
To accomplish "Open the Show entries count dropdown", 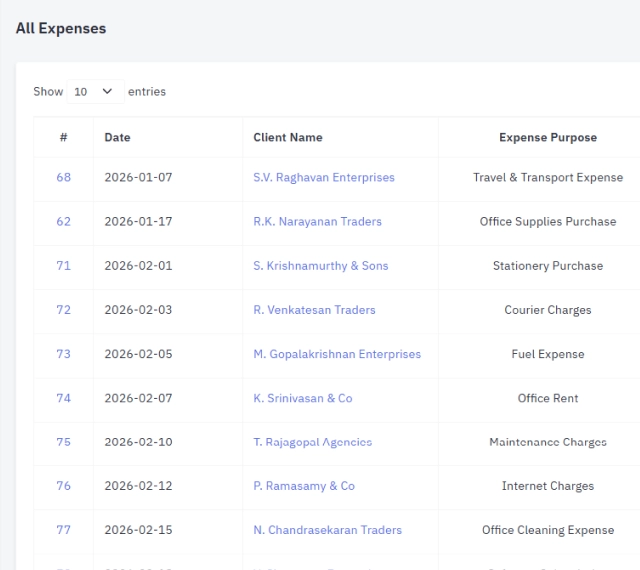I will click(96, 91).
